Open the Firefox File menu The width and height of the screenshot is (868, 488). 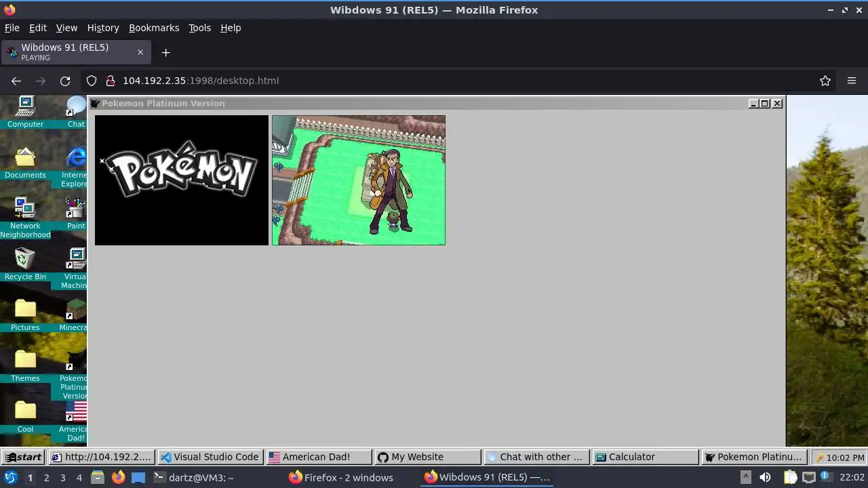[x=12, y=28]
